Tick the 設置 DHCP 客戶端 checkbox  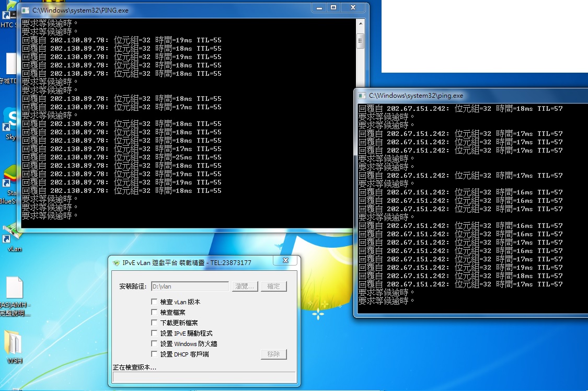(154, 354)
